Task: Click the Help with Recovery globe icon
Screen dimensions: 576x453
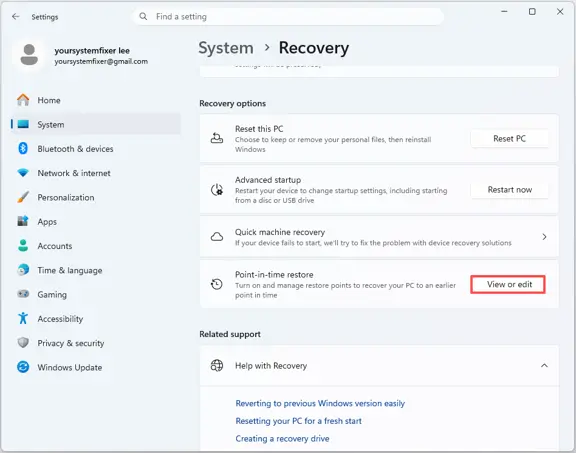Action: pos(217,366)
